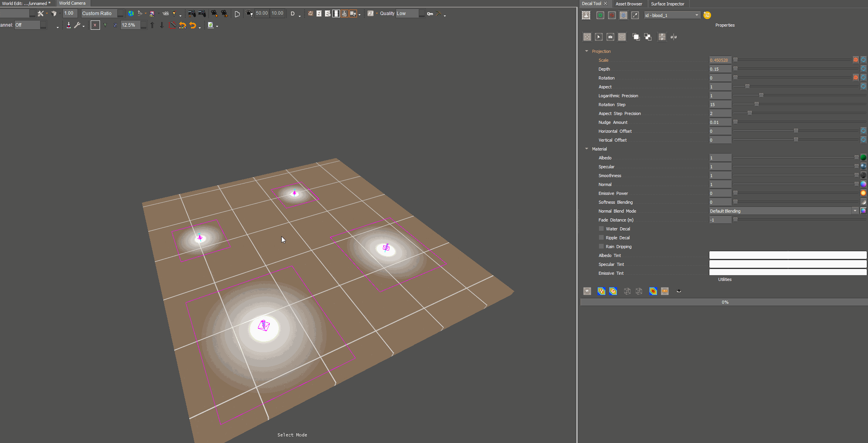Click the red remove decal icon
The width and height of the screenshot is (868, 443).
(x=612, y=15)
